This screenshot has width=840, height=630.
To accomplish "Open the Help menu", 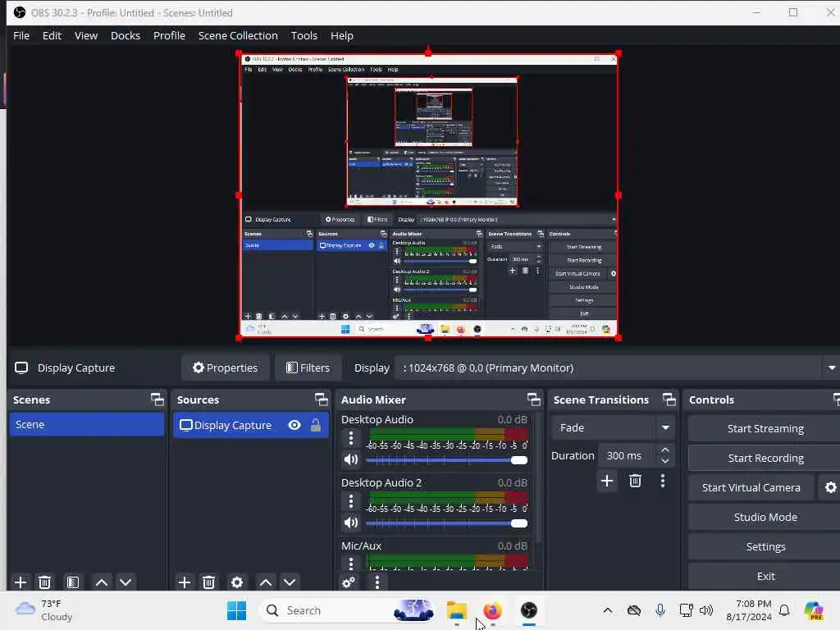I will pos(342,35).
